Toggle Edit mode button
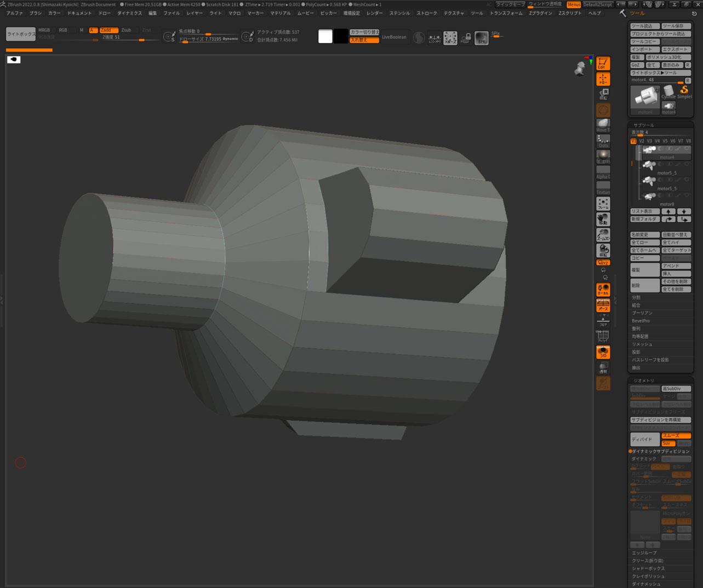 click(603, 64)
